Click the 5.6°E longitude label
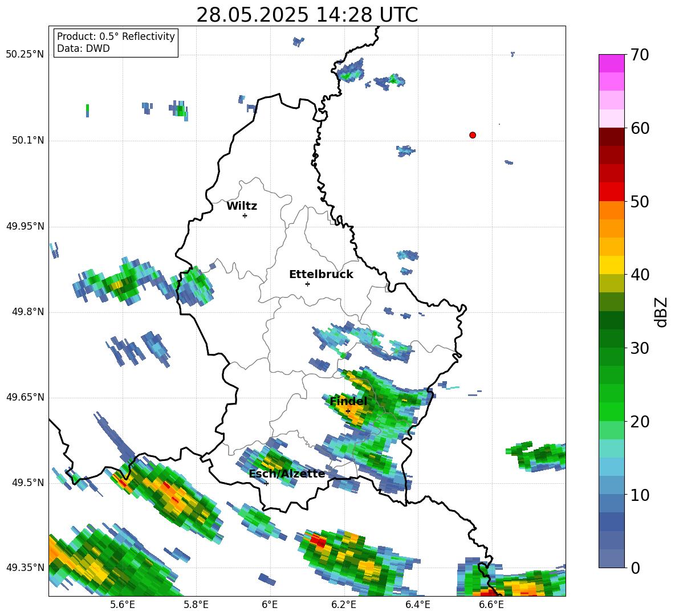This screenshot has height=616, width=675. pyautogui.click(x=123, y=605)
